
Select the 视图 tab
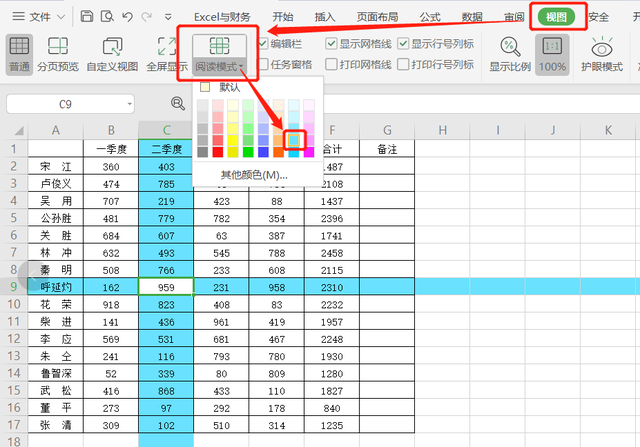[556, 17]
